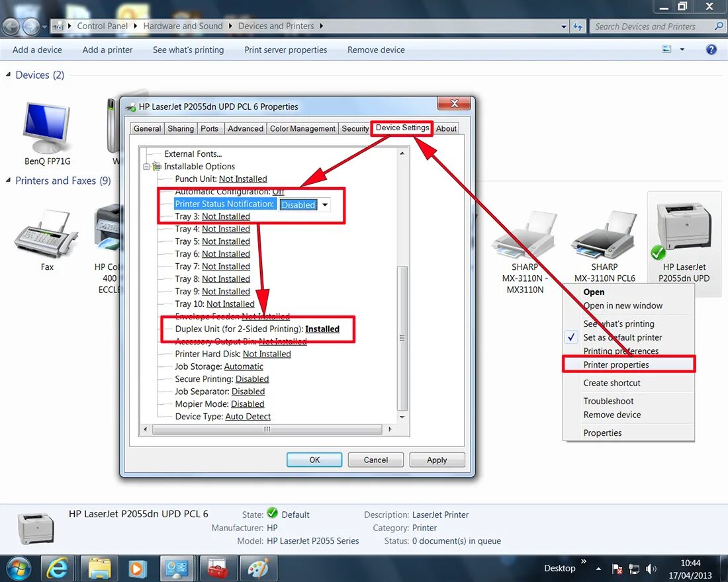Expand the path arrow after Devices and Printers
Viewport: 728px width, 582px height.
[321, 26]
